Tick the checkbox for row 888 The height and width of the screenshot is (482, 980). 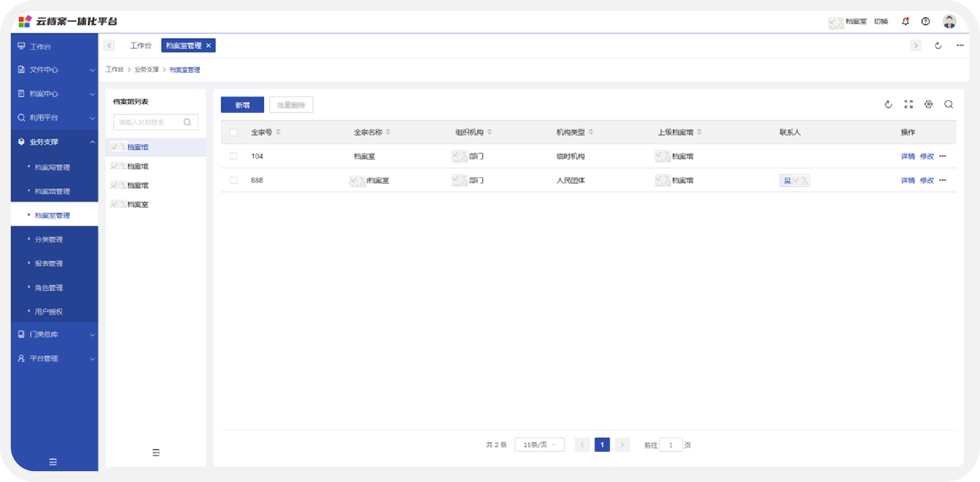[233, 181]
